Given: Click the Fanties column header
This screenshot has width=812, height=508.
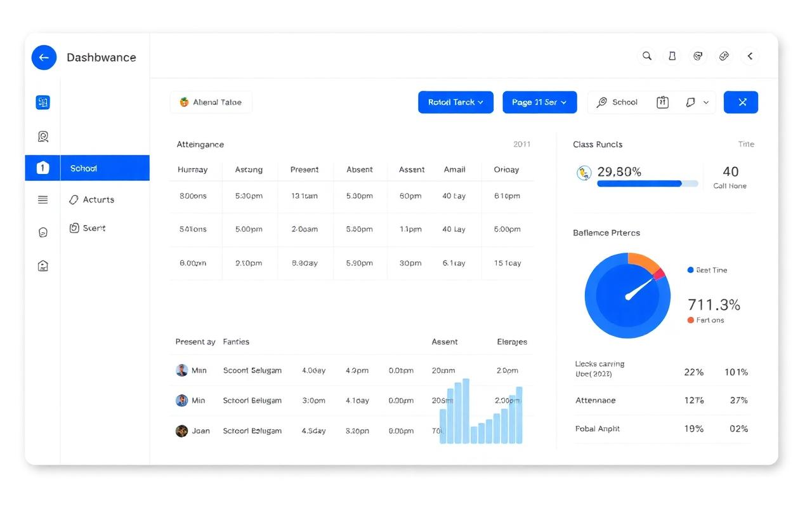Looking at the screenshot, I should (236, 342).
